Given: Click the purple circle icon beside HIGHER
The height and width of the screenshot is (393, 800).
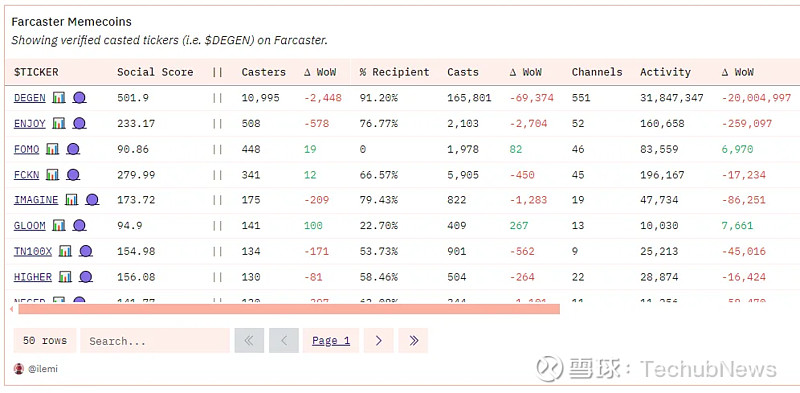Looking at the screenshot, I should (86, 277).
